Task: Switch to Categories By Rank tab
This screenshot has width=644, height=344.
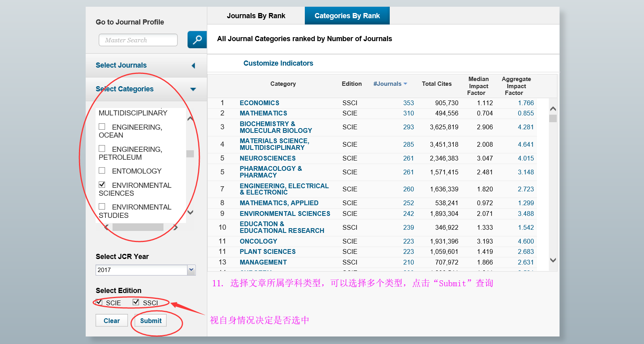Action: pos(347,16)
